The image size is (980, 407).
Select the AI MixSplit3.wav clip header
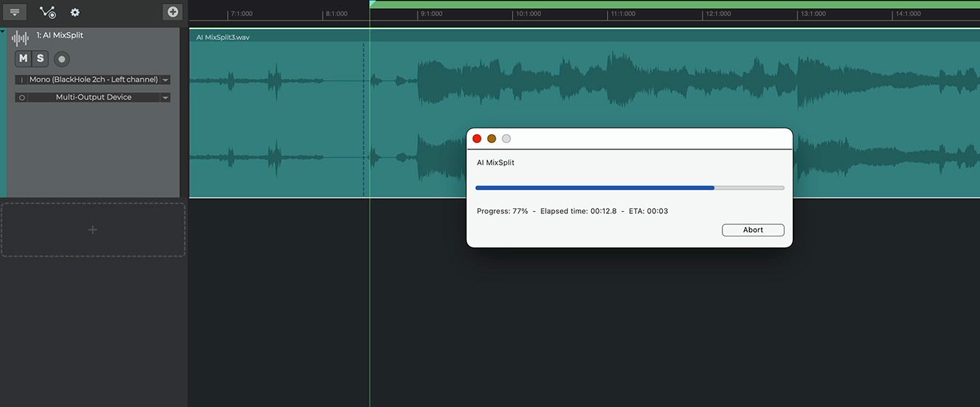(x=223, y=37)
